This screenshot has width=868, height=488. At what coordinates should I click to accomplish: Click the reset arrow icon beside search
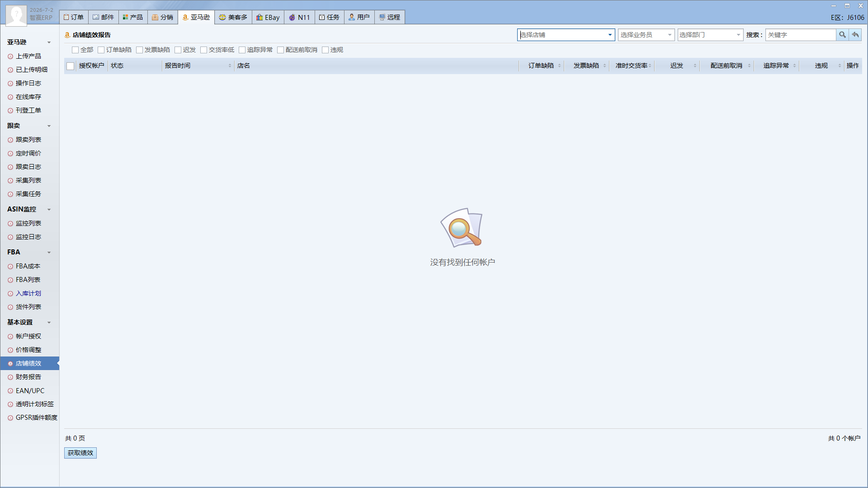[x=855, y=35]
